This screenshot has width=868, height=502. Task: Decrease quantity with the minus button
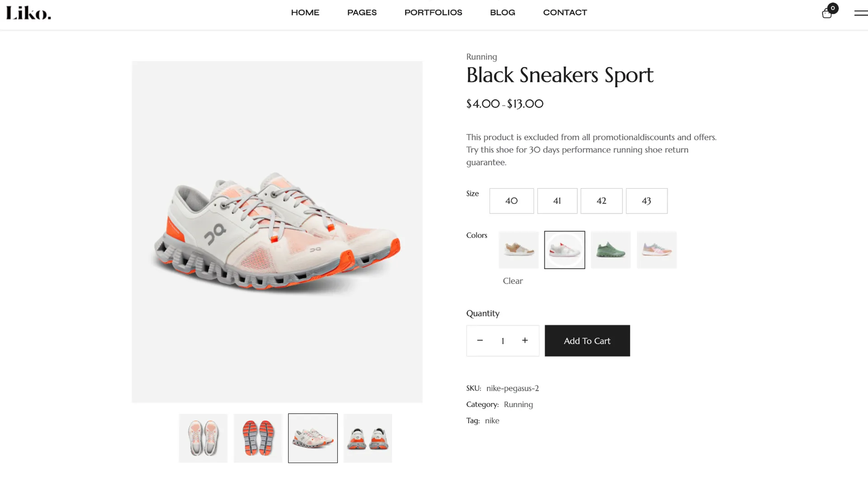point(480,341)
